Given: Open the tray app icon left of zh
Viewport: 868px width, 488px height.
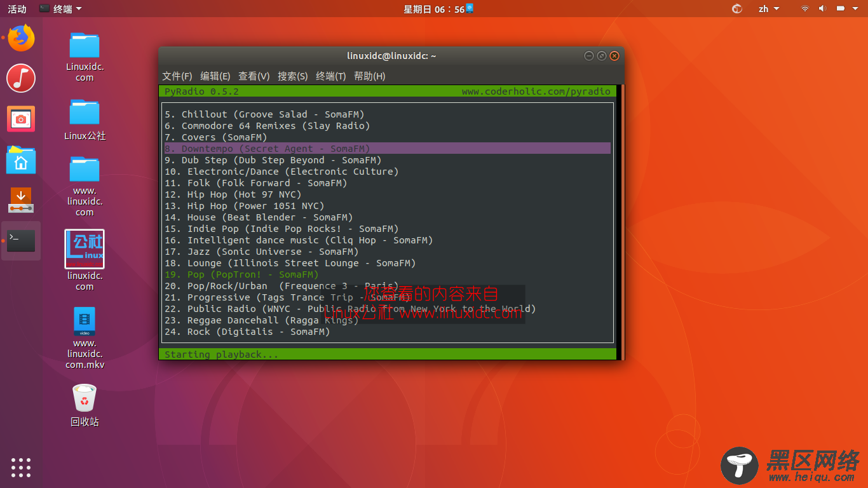Looking at the screenshot, I should click(737, 9).
